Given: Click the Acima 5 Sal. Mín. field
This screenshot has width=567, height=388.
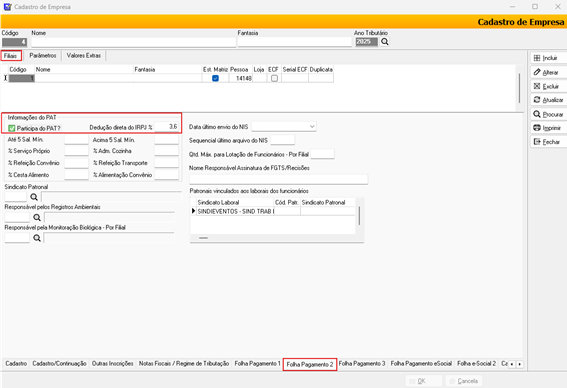Looking at the screenshot, I should (167, 140).
